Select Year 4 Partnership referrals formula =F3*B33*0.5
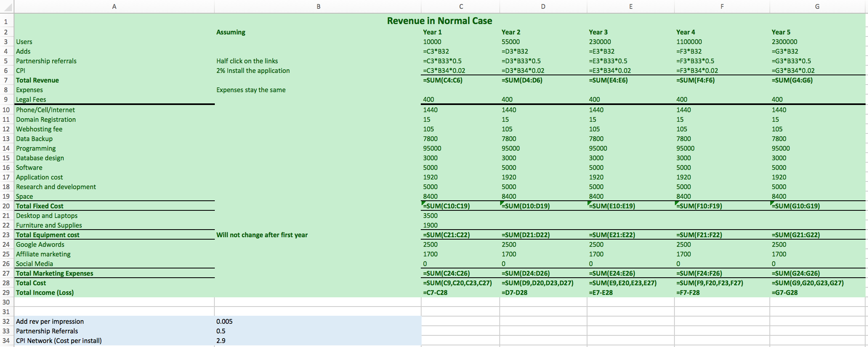The height and width of the screenshot is (347, 868). tap(695, 61)
